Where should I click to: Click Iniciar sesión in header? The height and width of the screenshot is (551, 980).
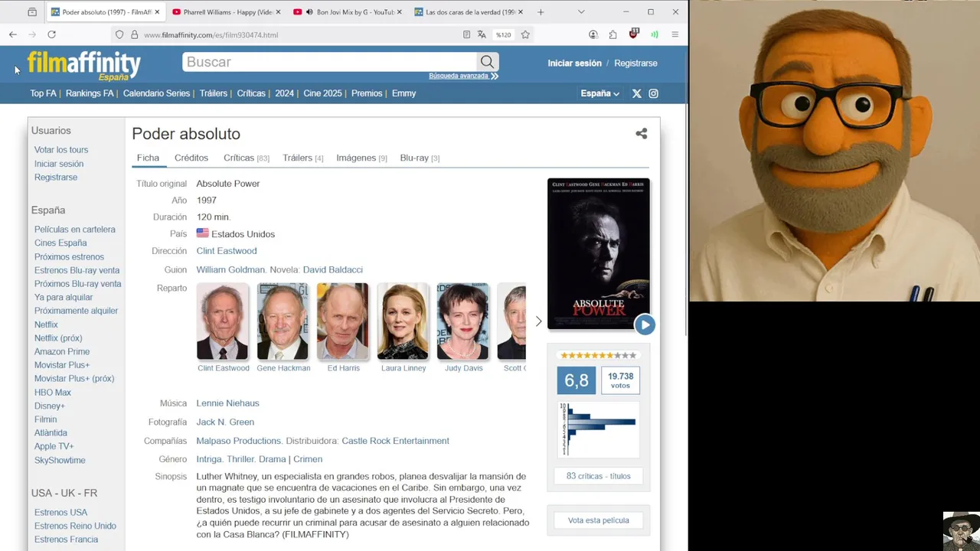[x=574, y=63]
